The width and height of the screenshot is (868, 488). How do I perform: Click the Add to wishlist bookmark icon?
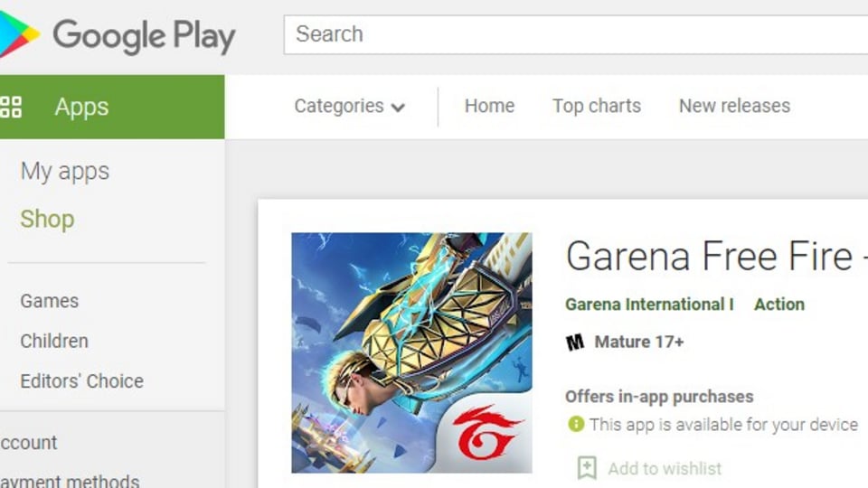pyautogui.click(x=587, y=468)
